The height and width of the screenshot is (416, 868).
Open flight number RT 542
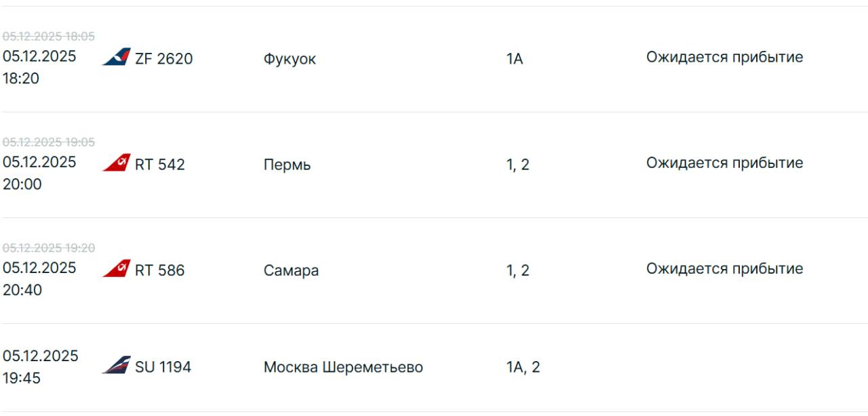(159, 165)
